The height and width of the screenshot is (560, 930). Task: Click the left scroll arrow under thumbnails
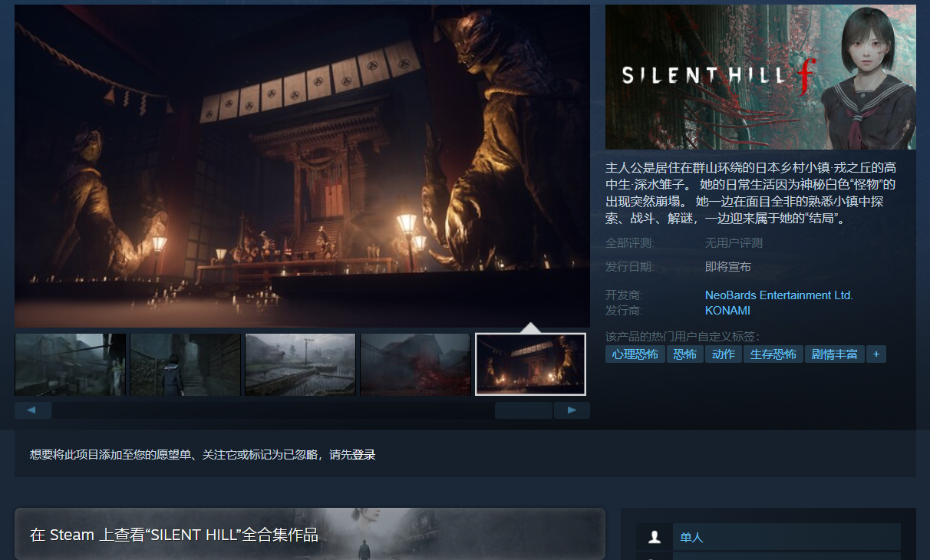click(x=32, y=410)
